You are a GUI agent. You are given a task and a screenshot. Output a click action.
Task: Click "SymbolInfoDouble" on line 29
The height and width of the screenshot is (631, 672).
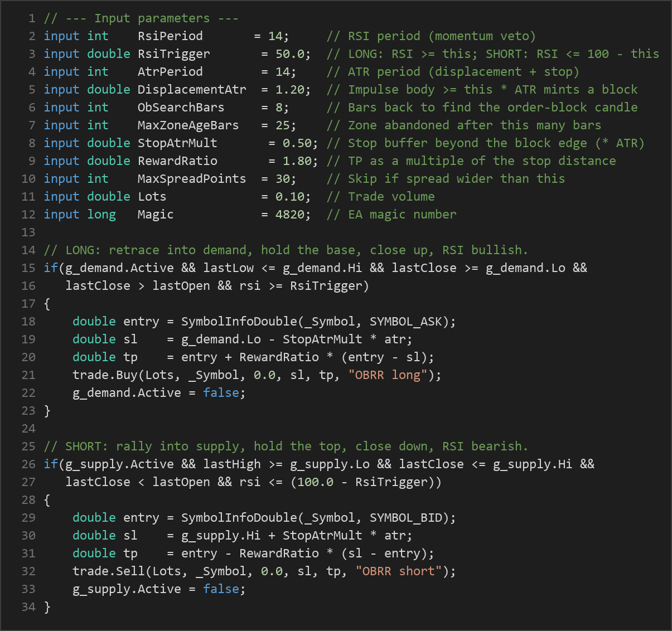pyautogui.click(x=239, y=518)
